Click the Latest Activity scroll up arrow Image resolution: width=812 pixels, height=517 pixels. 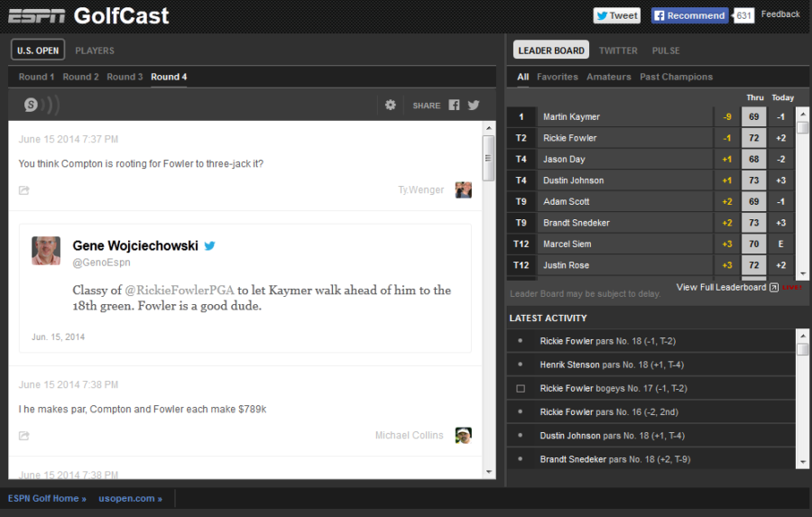tap(803, 336)
